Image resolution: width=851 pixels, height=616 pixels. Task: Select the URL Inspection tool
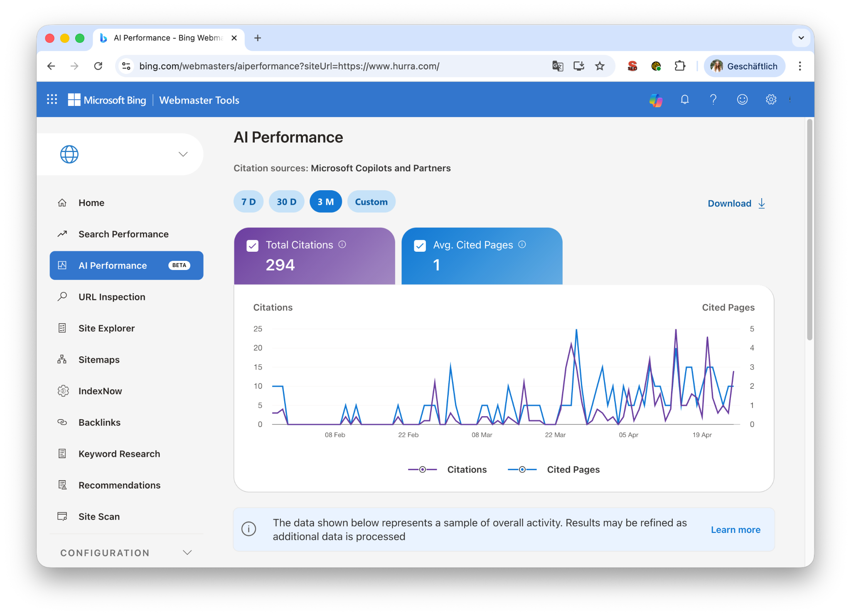[x=111, y=297]
